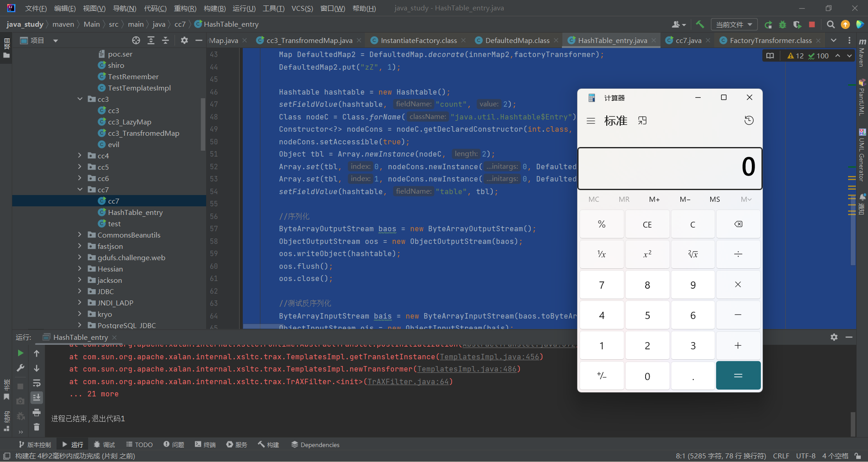Viewport: 868px width, 462px height.
Task: Click the digit 7 key in calculator
Action: 602,285
